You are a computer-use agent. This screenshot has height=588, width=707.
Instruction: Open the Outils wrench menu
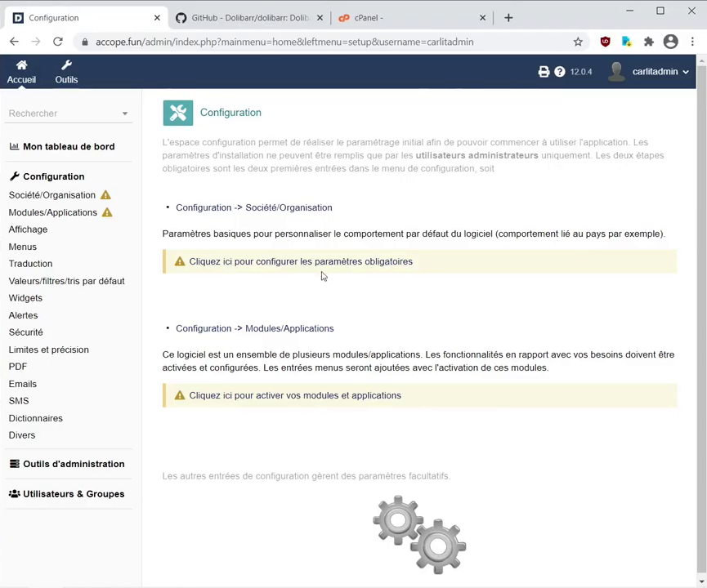[x=66, y=66]
